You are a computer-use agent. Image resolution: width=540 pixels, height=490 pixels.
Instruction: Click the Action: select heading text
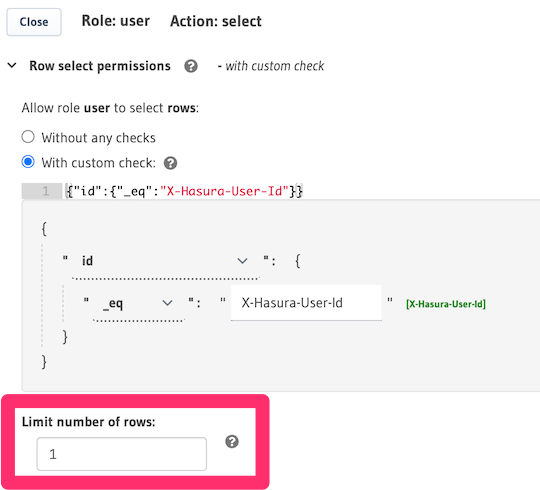click(216, 21)
